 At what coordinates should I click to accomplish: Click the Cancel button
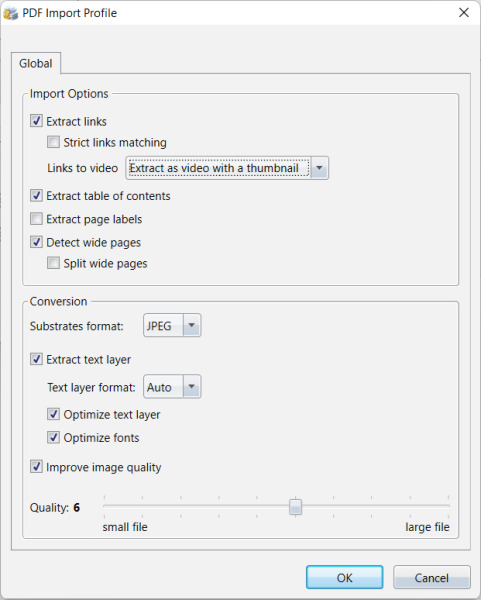(x=432, y=577)
